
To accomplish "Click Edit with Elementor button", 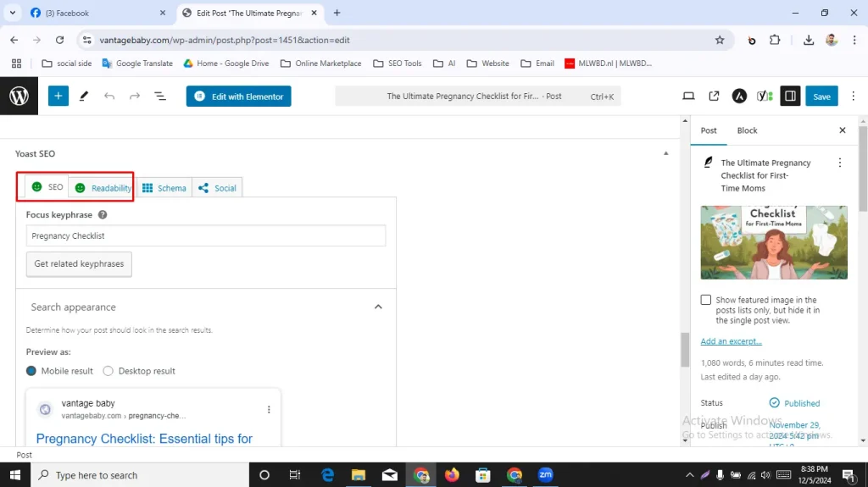I will pyautogui.click(x=238, y=97).
